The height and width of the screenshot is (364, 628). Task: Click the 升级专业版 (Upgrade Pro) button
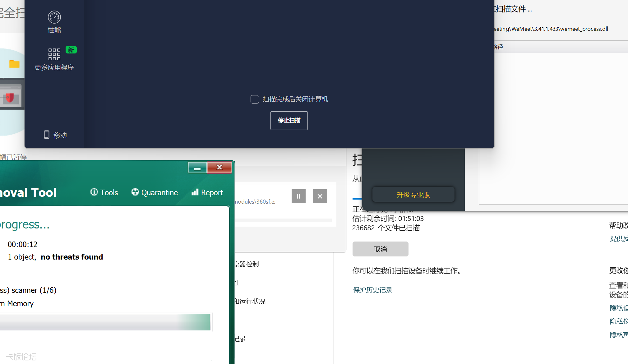(x=413, y=194)
